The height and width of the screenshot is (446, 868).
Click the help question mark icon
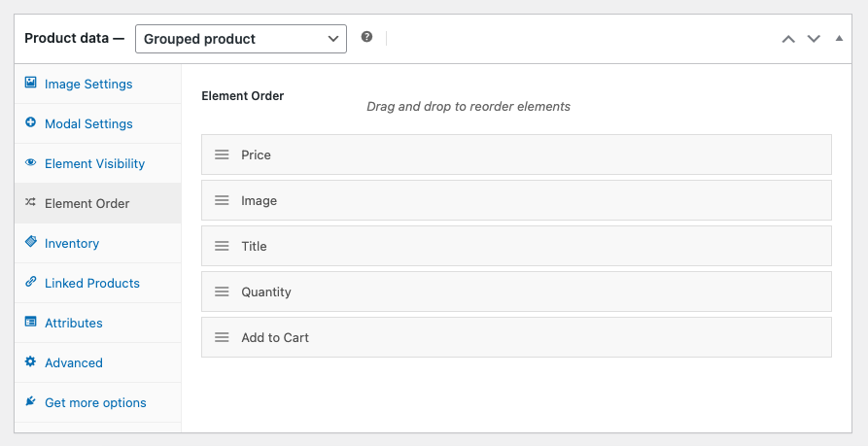click(366, 38)
